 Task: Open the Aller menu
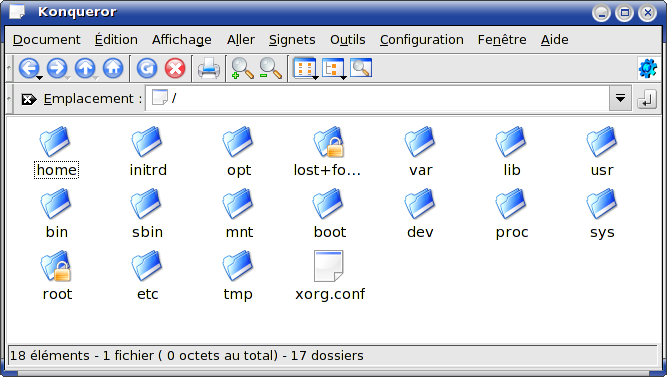pos(241,40)
